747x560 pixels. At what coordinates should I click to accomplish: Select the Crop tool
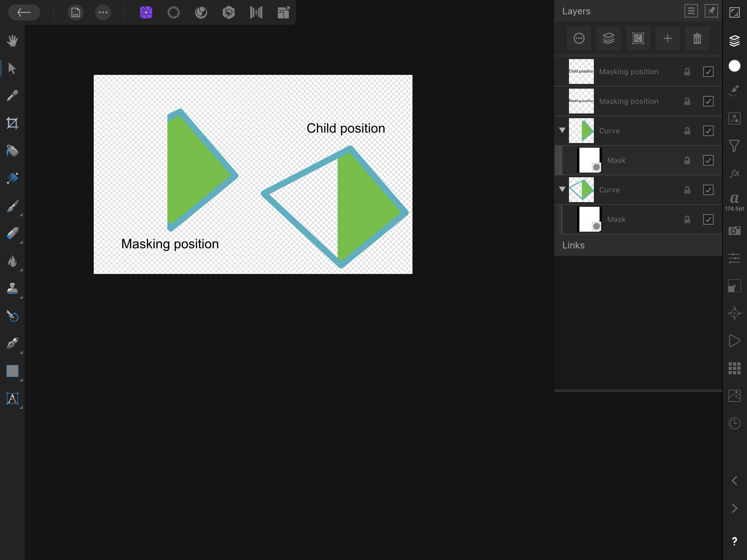pyautogui.click(x=12, y=123)
